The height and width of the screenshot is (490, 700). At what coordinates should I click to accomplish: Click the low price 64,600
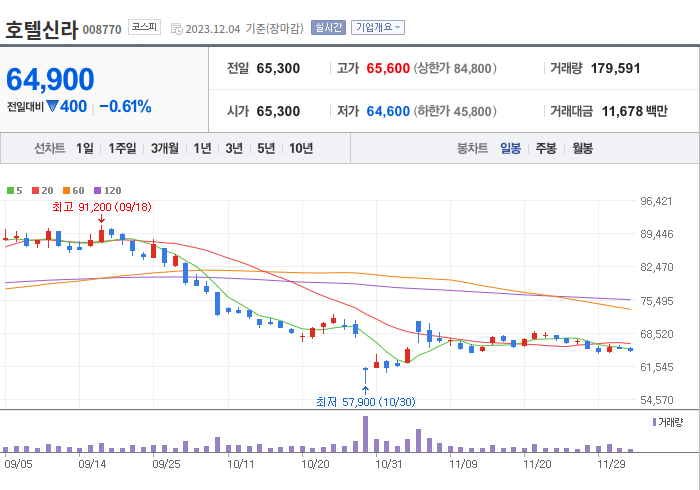[x=388, y=111]
